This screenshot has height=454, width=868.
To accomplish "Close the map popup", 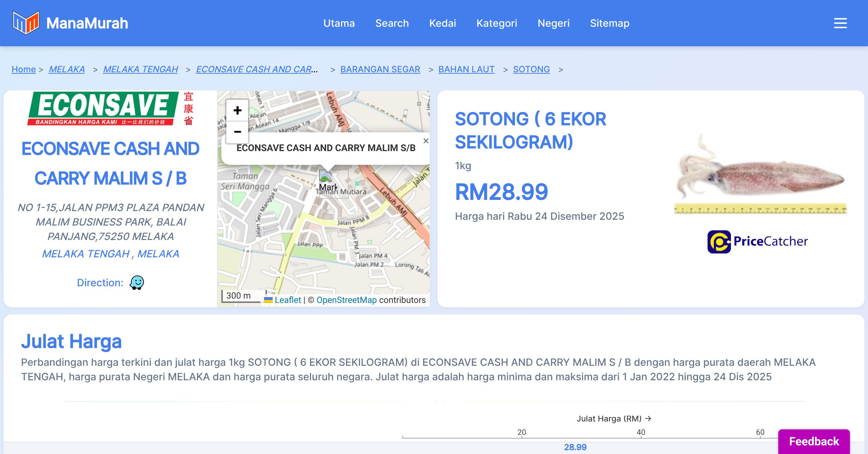I will [x=426, y=141].
